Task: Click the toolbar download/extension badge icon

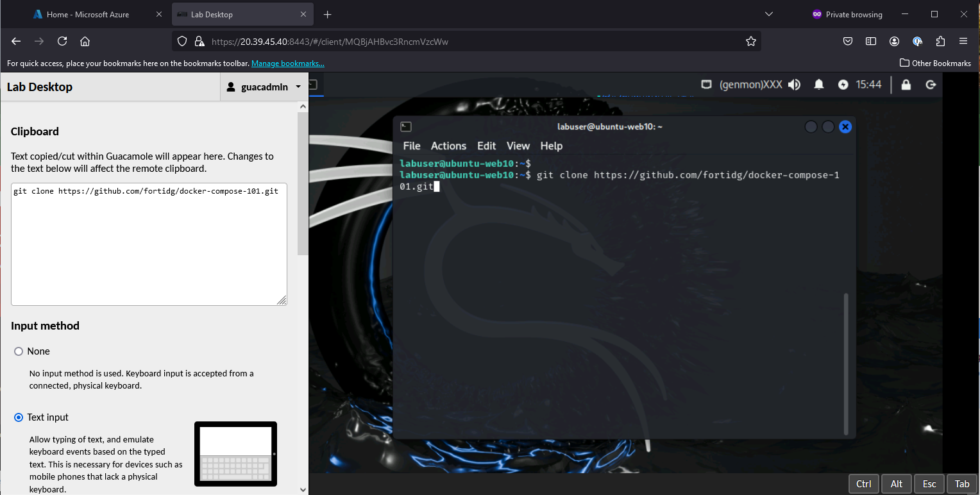Action: 917,41
